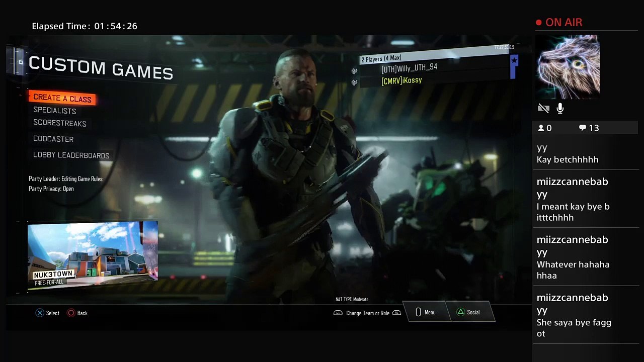Viewport: 644px width, 362px height.
Task: Click the "Whatever hahaha hhaa" chat comment
Action: coord(573,270)
